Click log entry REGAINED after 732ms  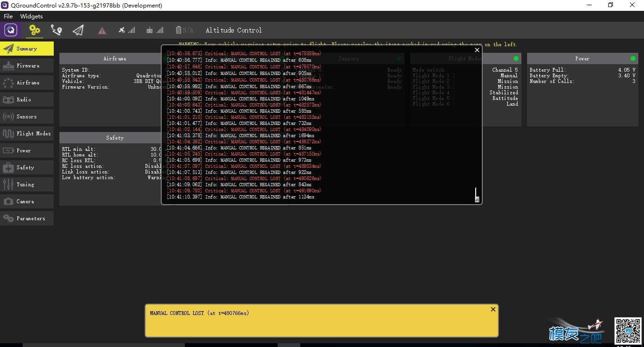(x=239, y=124)
